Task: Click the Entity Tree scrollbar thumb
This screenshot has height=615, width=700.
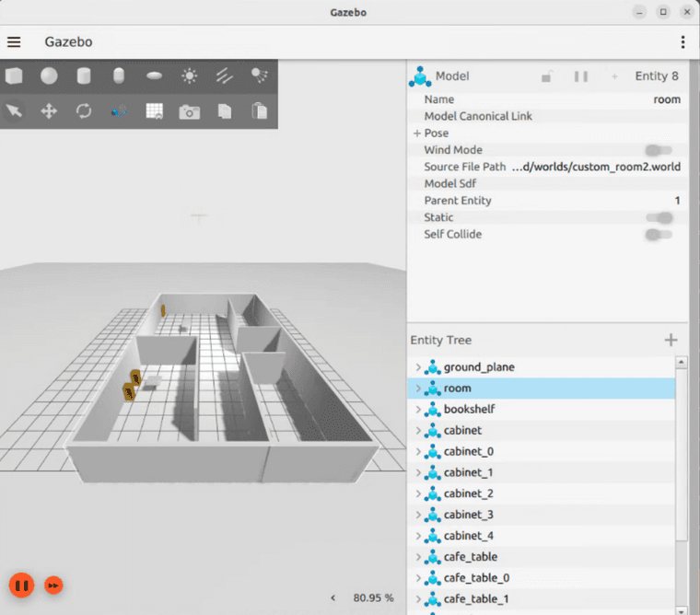Action: (x=682, y=454)
